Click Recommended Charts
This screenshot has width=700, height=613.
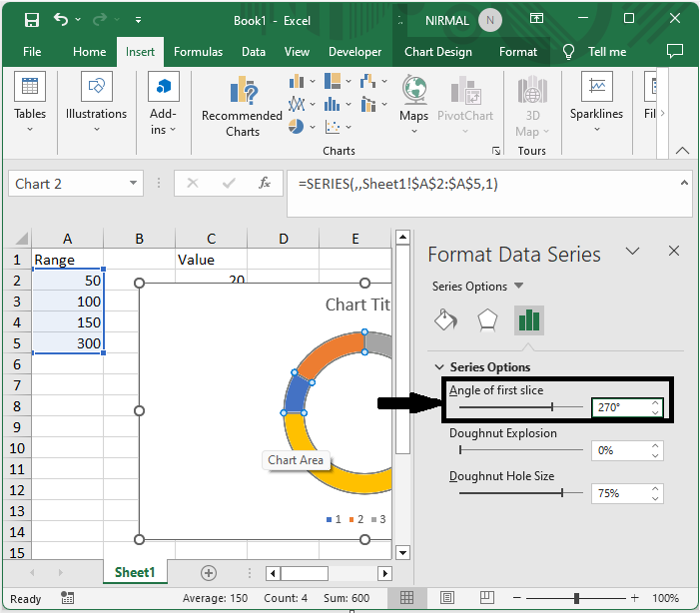tap(242, 106)
